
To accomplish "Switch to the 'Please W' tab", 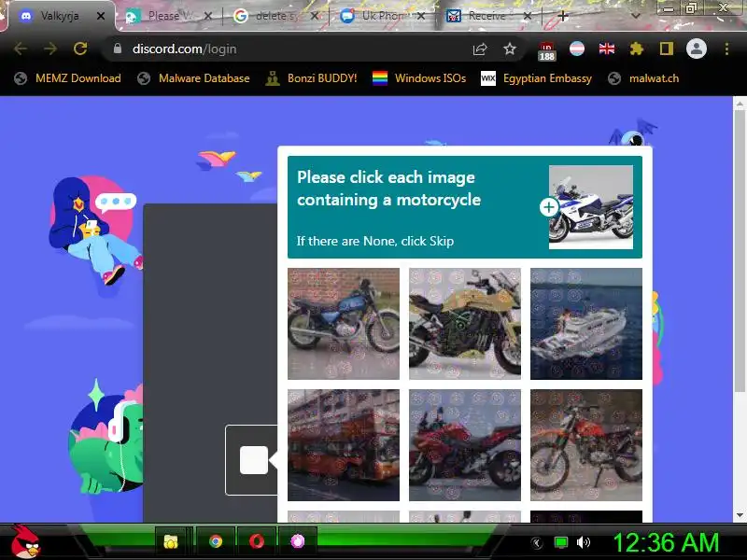I will point(164,16).
